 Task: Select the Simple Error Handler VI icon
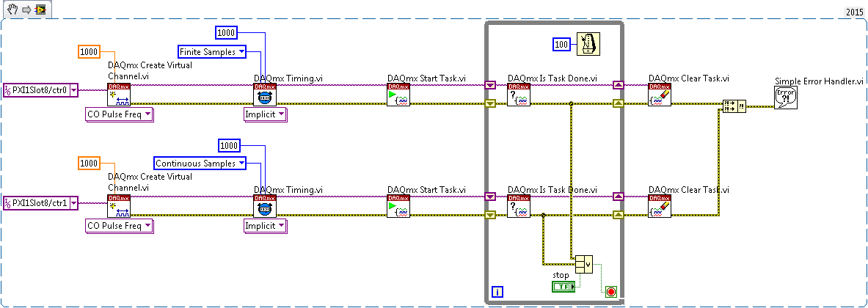(786, 98)
